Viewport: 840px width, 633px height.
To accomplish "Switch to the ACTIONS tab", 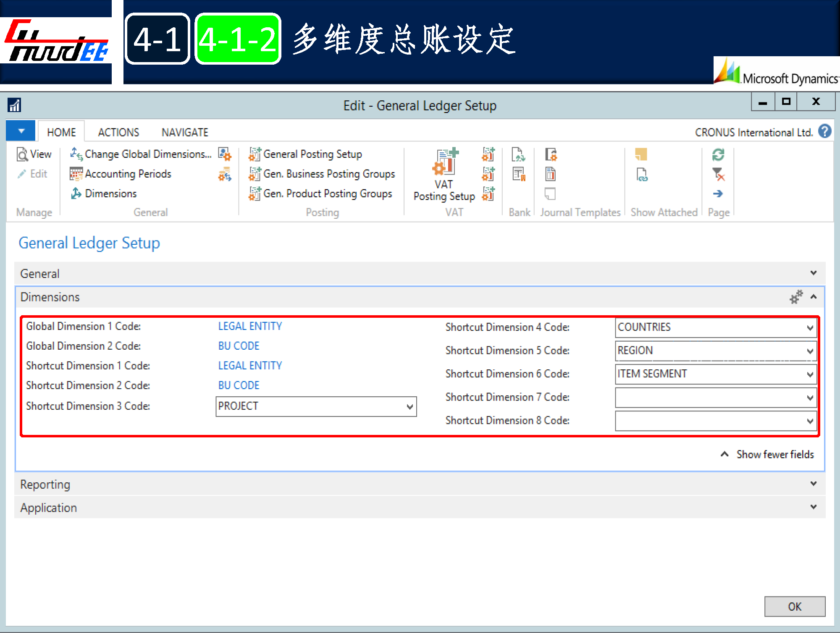I will 118,133.
